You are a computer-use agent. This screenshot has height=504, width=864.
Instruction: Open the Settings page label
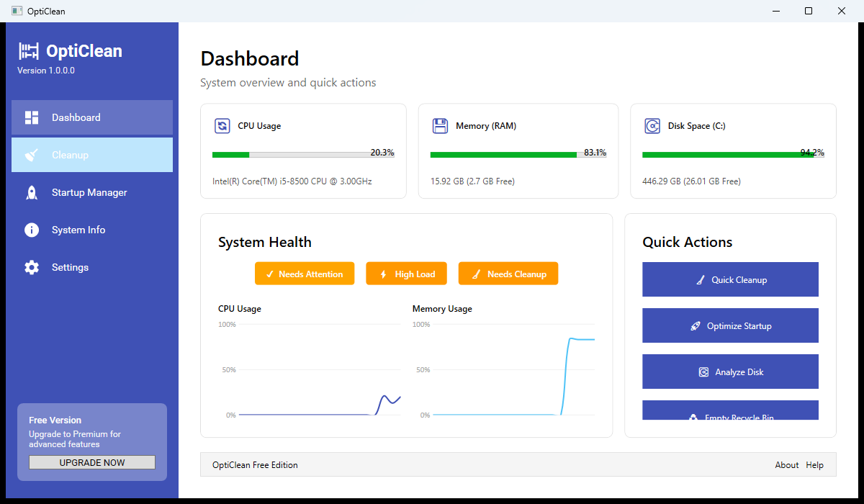point(70,267)
